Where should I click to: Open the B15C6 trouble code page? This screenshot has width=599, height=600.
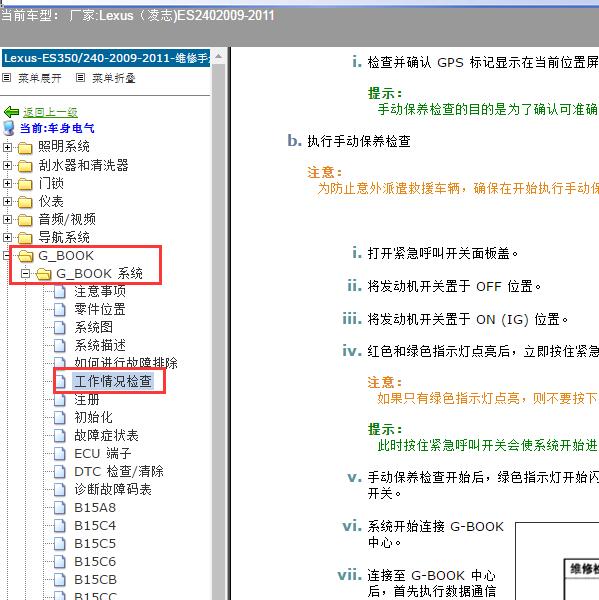coord(95,561)
